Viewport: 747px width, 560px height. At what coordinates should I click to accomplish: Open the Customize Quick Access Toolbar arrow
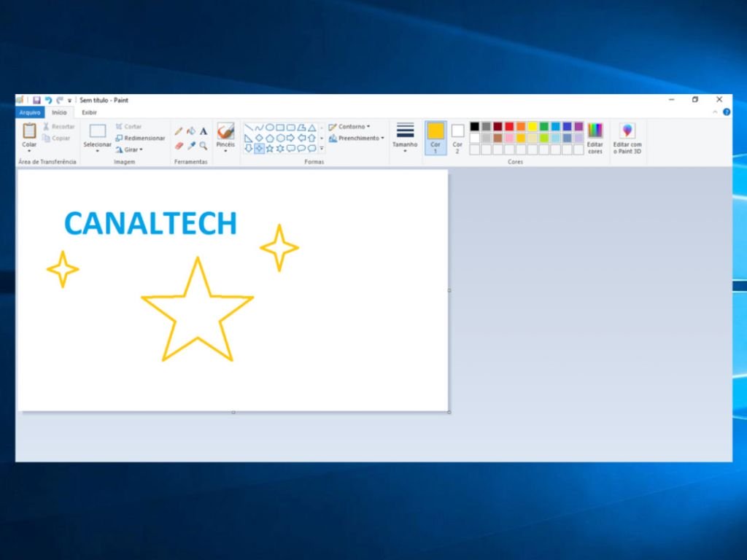tap(69, 101)
